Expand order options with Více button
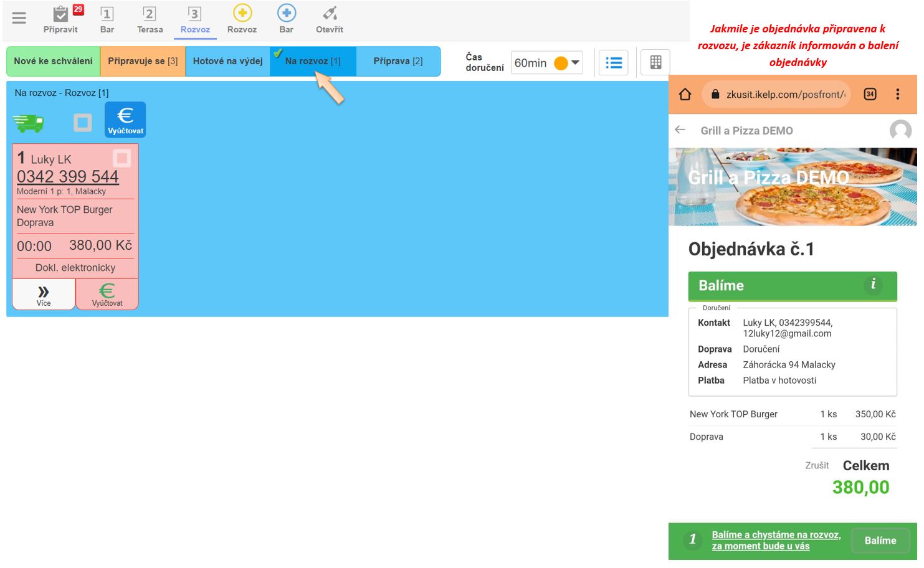 click(44, 295)
